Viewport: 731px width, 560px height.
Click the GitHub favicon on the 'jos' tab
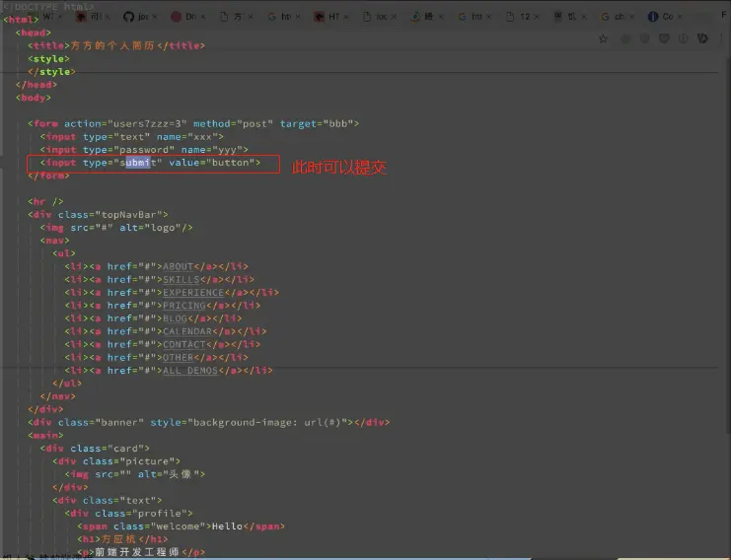click(x=128, y=17)
